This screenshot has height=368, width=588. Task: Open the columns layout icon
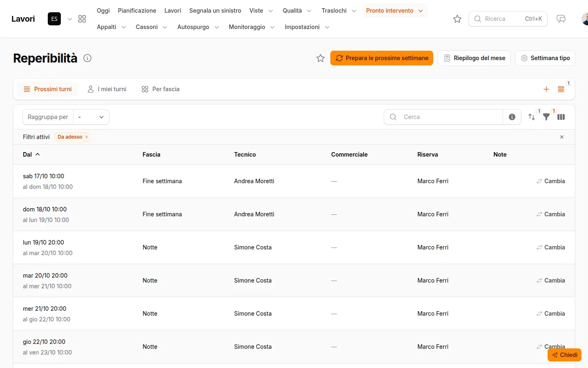click(x=561, y=117)
